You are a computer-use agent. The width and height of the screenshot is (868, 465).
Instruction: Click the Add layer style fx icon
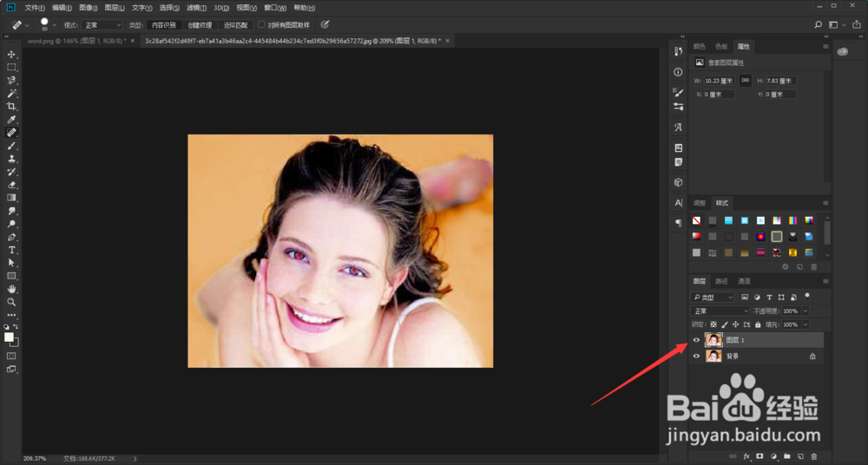746,456
